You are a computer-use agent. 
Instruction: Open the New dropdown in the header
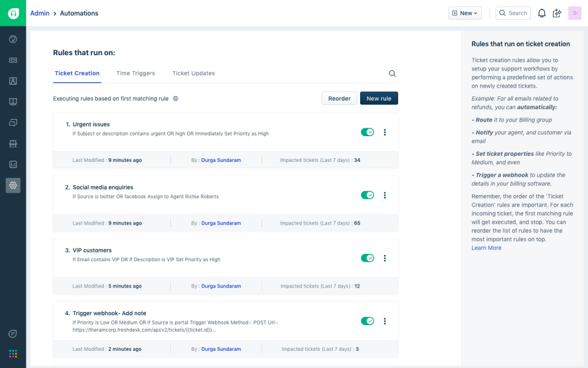(x=464, y=13)
